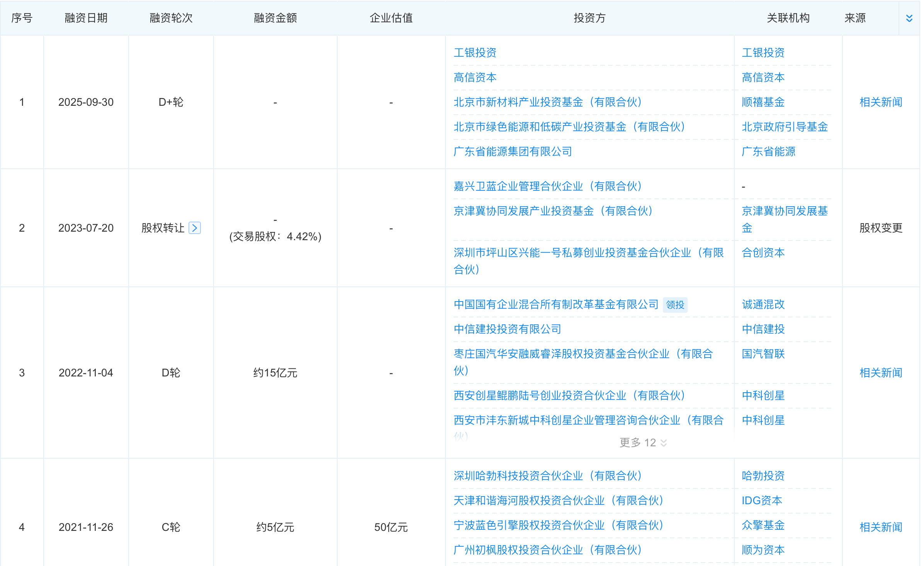Open 相关新闻 for the C轮 round

point(880,527)
